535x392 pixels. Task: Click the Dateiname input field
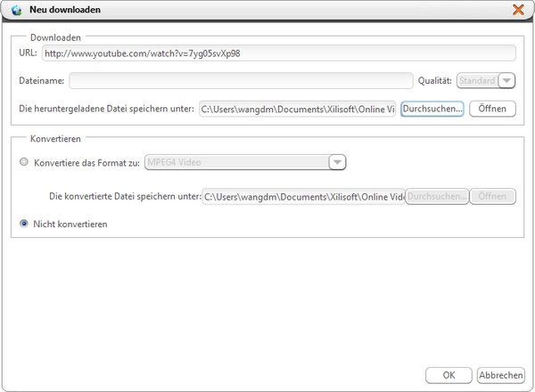click(x=241, y=81)
